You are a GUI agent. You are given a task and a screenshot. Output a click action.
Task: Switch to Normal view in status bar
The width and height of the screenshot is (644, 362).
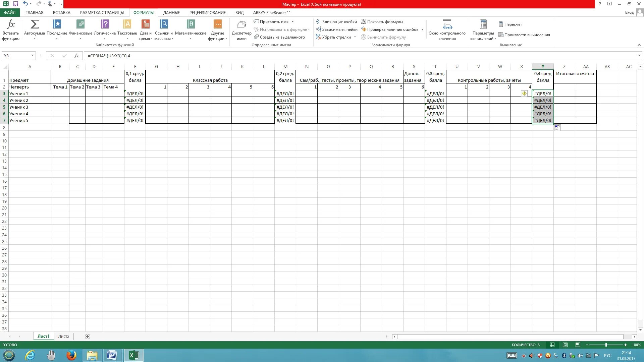[x=552, y=345]
